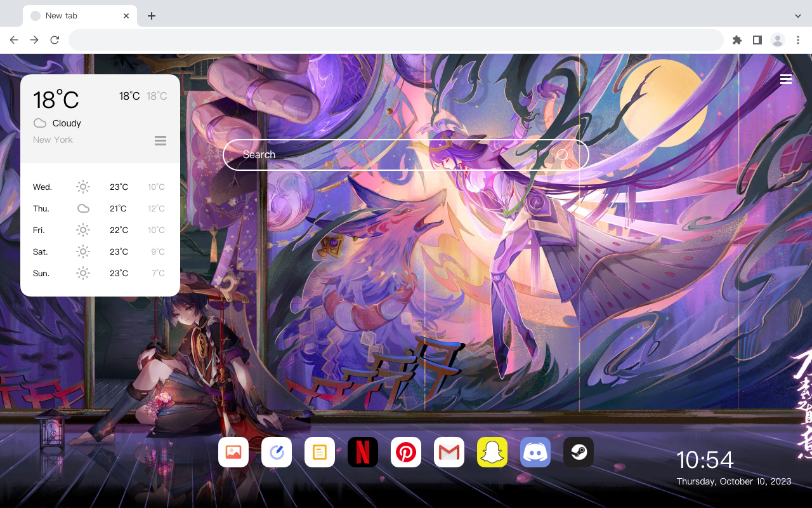This screenshot has height=508, width=812.
Task: Click the Sat. forecast row label
Action: point(41,251)
